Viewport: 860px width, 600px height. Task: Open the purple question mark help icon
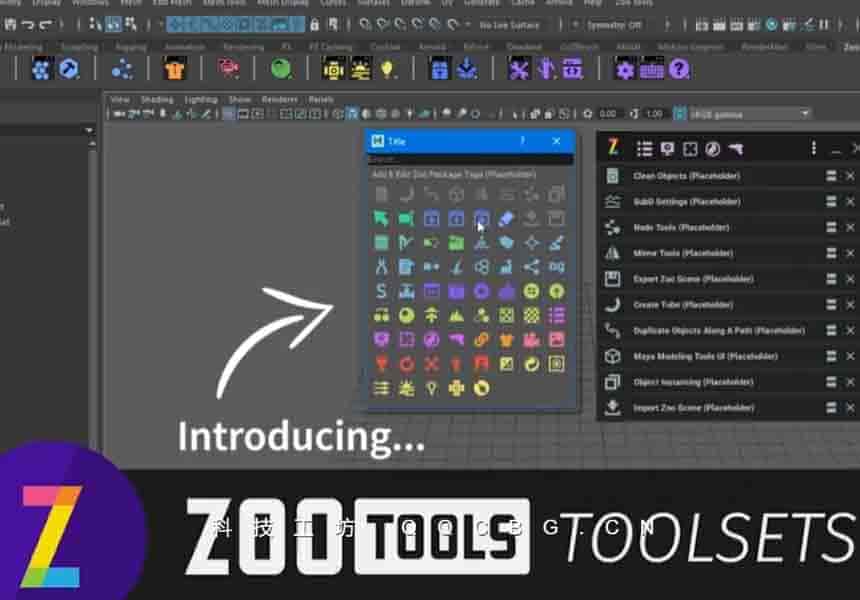(679, 70)
